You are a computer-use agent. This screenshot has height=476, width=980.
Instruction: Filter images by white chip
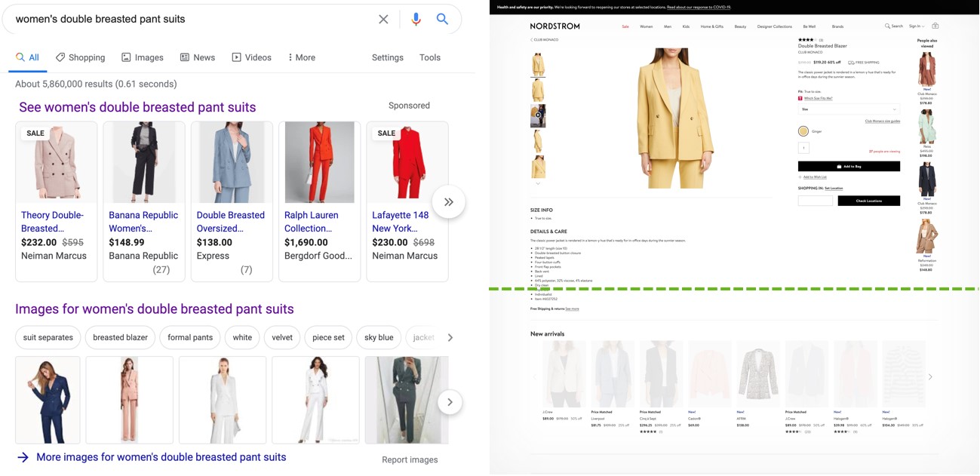pos(242,337)
